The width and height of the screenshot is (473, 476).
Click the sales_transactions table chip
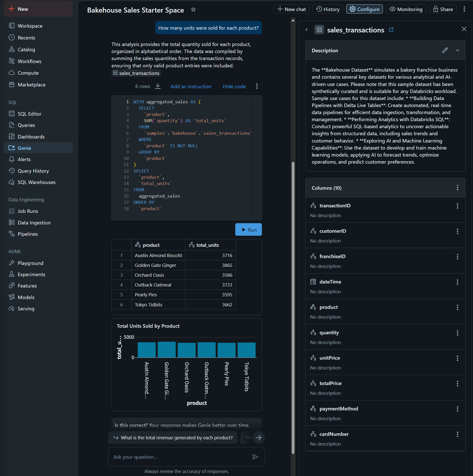pyautogui.click(x=136, y=73)
